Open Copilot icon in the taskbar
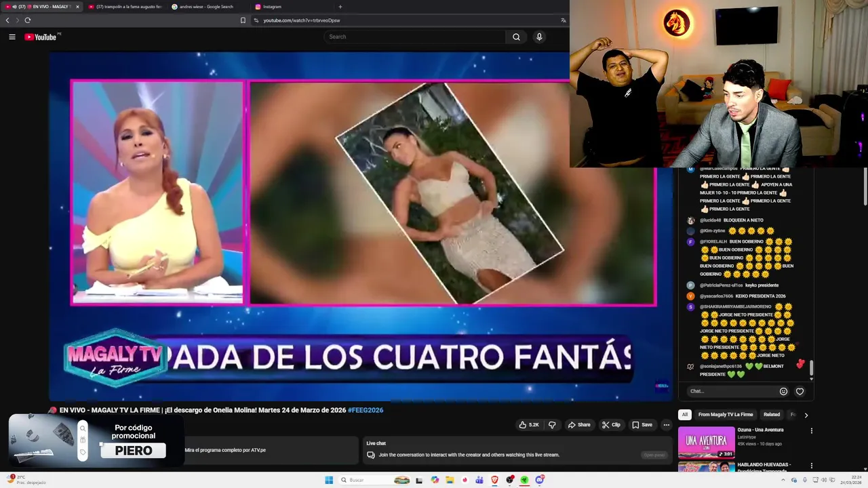 pyautogui.click(x=435, y=480)
